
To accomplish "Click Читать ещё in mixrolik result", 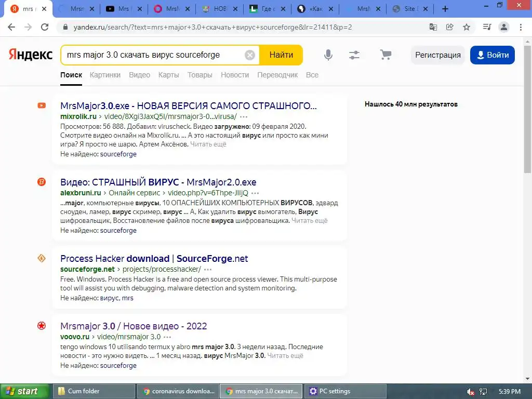I will click(x=208, y=144).
